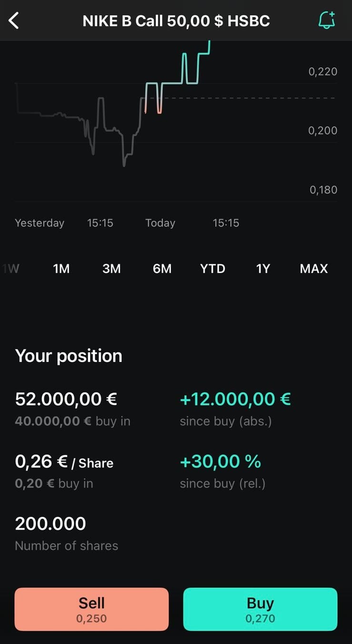The height and width of the screenshot is (644, 352).
Task: Tap the +12.000,00 € absolute gain
Action: 235,399
